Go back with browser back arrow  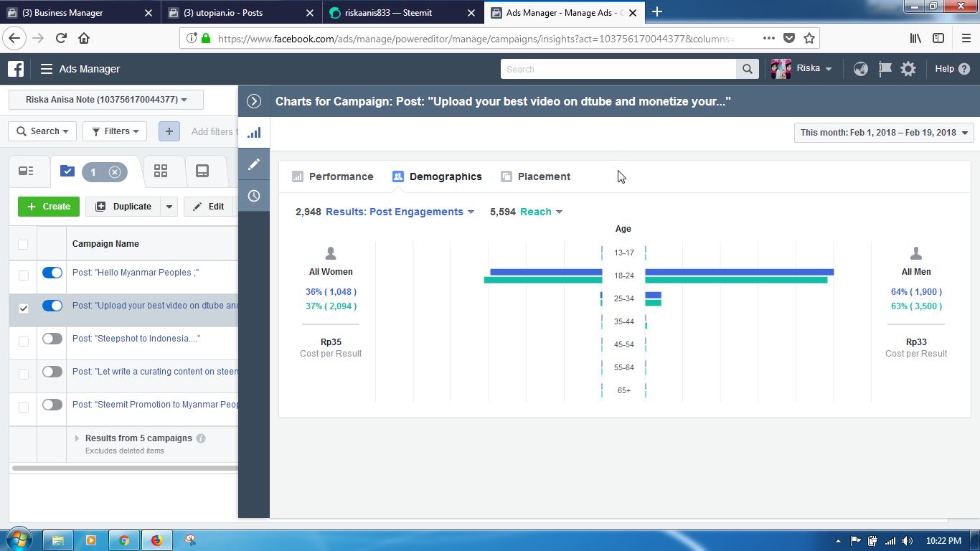click(16, 38)
